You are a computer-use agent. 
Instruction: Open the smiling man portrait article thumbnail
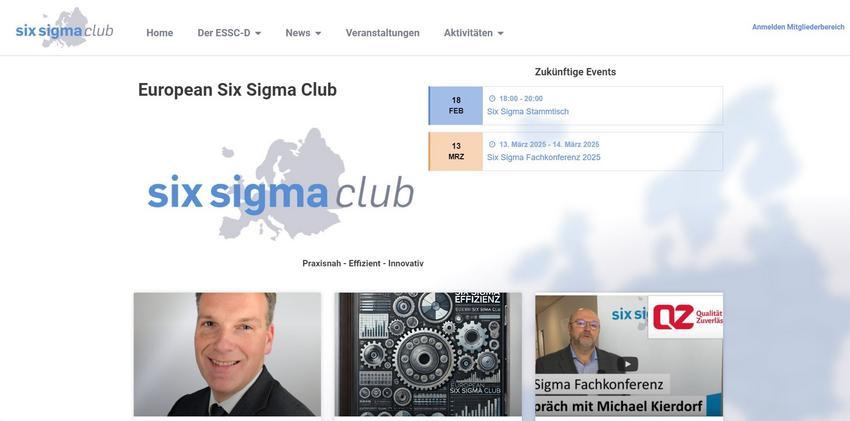pyautogui.click(x=227, y=355)
